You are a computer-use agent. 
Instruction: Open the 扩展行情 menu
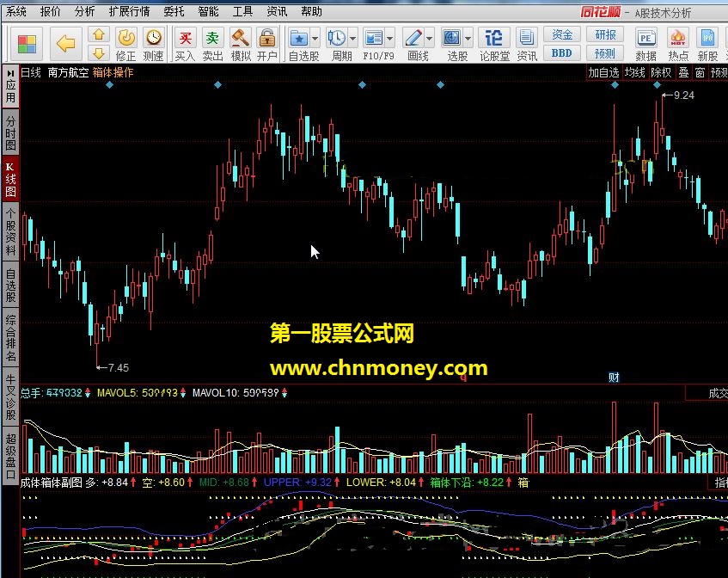[130, 11]
